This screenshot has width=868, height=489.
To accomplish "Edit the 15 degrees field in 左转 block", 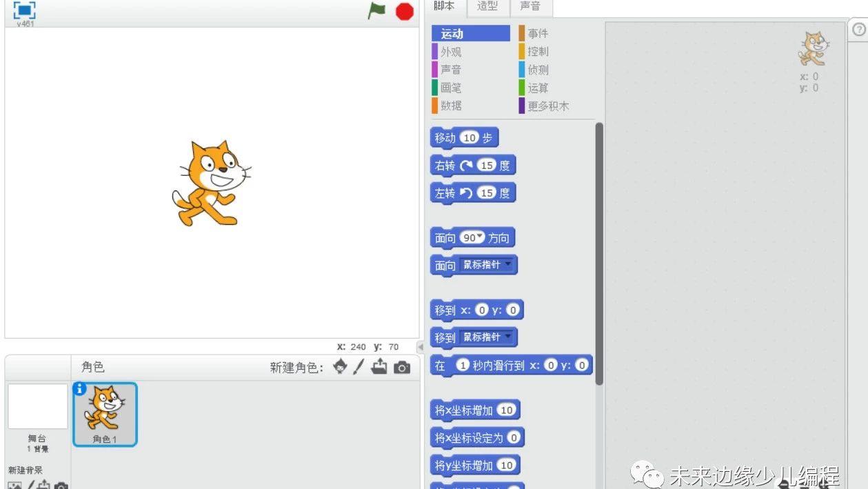I will [x=487, y=193].
